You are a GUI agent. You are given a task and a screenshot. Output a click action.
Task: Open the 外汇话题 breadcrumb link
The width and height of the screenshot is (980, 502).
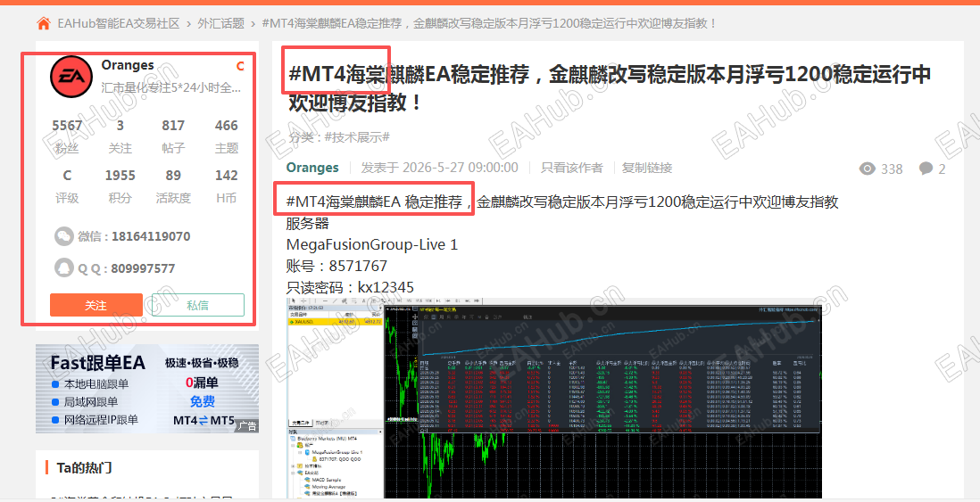[x=221, y=24]
